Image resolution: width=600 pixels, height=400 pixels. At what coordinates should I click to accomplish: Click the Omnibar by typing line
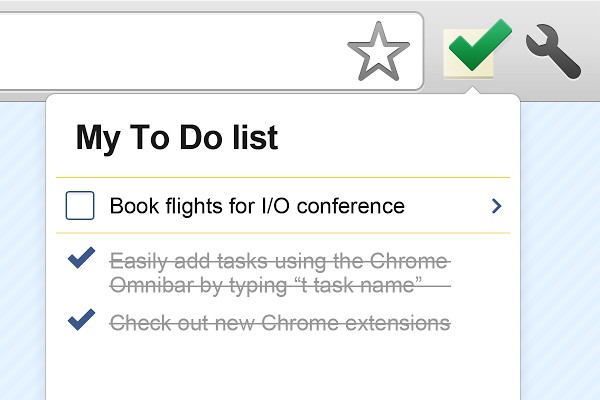point(264,287)
